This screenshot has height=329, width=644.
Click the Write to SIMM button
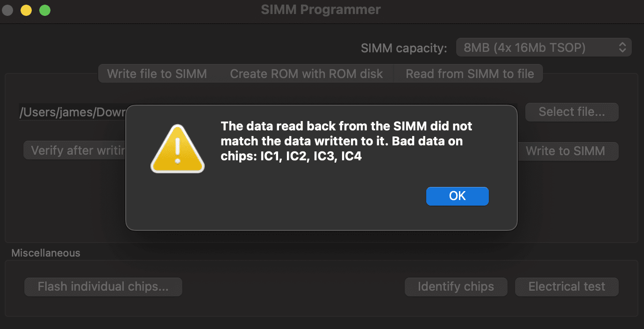(x=565, y=151)
